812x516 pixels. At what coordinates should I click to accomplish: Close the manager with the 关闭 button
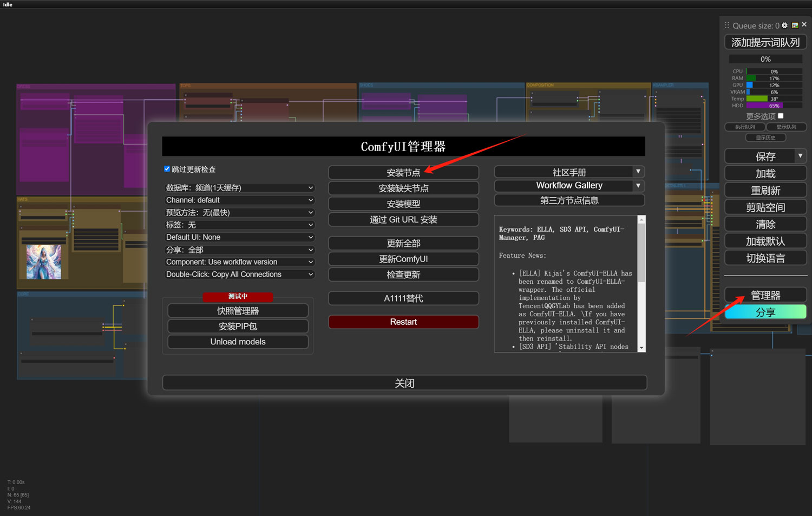[404, 383]
